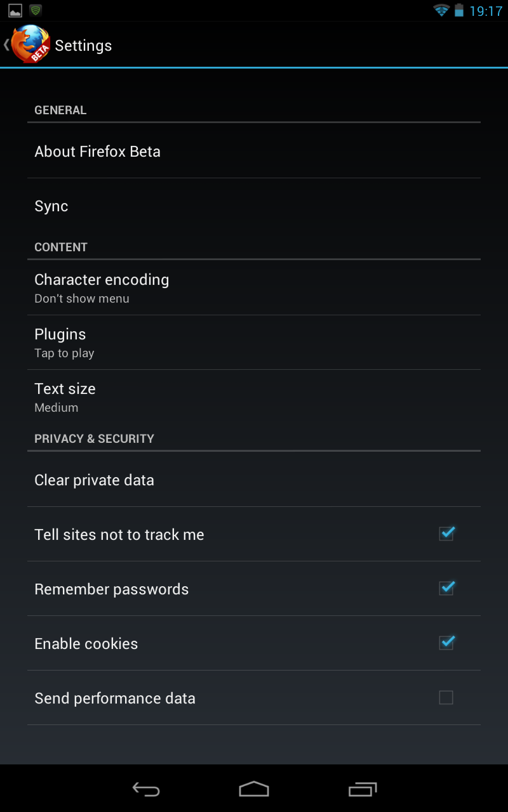
Task: Tap the Settings title to go back
Action: click(83, 46)
